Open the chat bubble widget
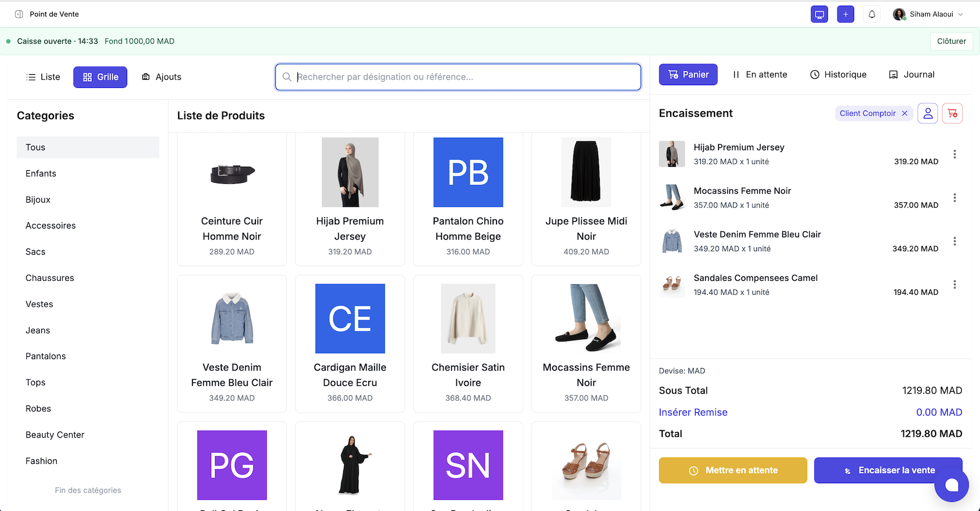The image size is (980, 511). click(x=952, y=485)
